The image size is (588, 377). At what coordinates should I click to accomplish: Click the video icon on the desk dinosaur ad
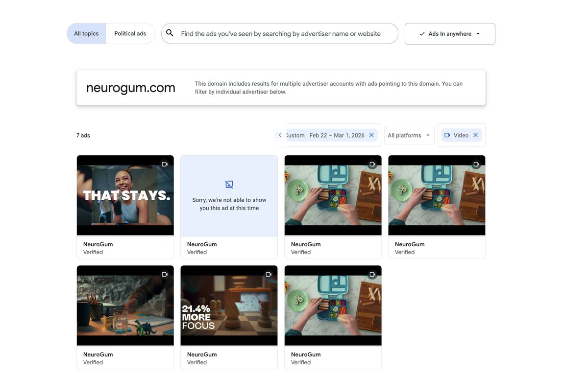click(x=165, y=274)
